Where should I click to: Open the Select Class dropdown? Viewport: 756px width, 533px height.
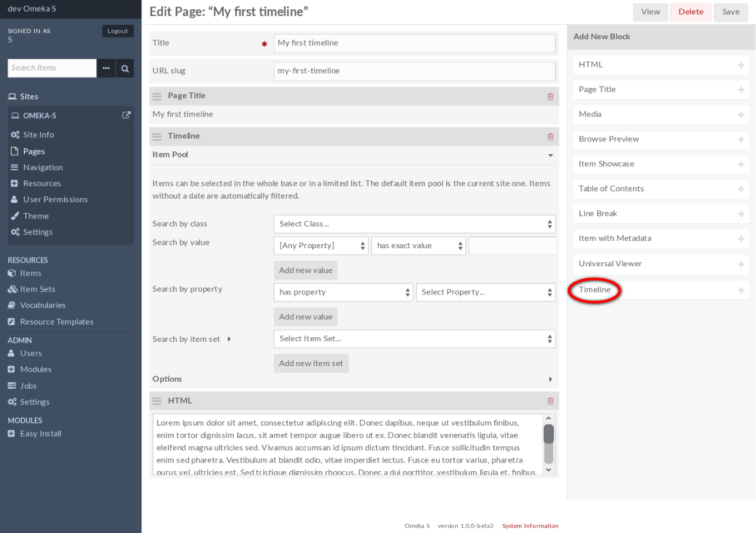(414, 224)
